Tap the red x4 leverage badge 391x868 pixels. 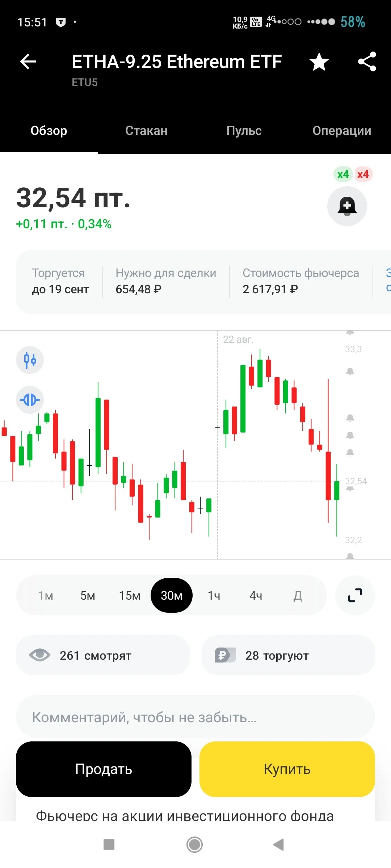(363, 174)
